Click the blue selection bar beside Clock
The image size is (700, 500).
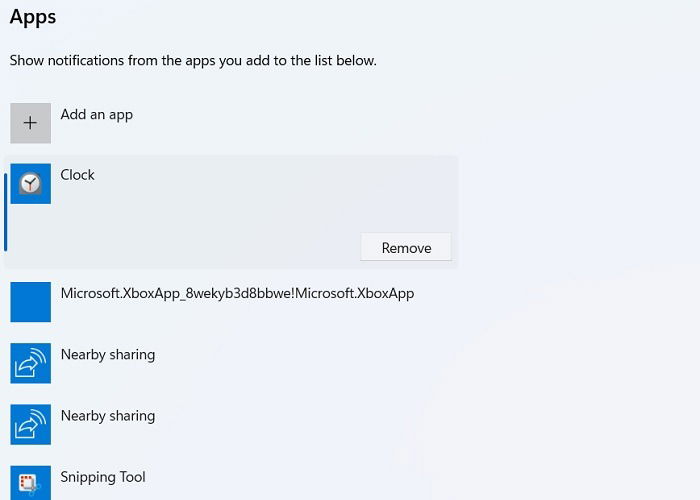tap(5, 212)
